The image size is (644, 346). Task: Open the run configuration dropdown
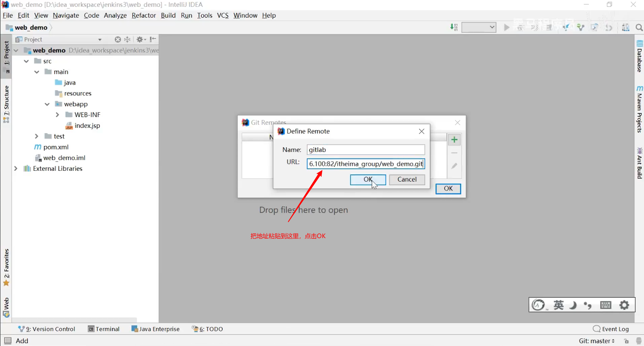coord(479,27)
